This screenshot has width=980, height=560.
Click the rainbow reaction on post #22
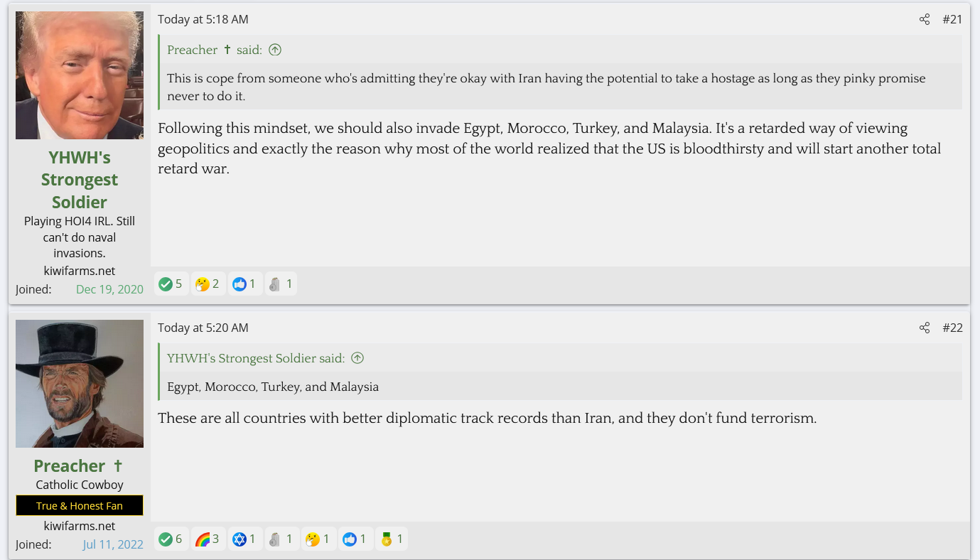coord(208,539)
